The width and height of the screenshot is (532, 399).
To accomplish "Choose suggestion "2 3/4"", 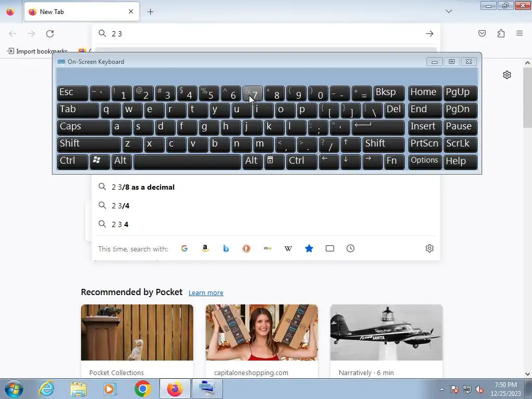I will [265, 206].
